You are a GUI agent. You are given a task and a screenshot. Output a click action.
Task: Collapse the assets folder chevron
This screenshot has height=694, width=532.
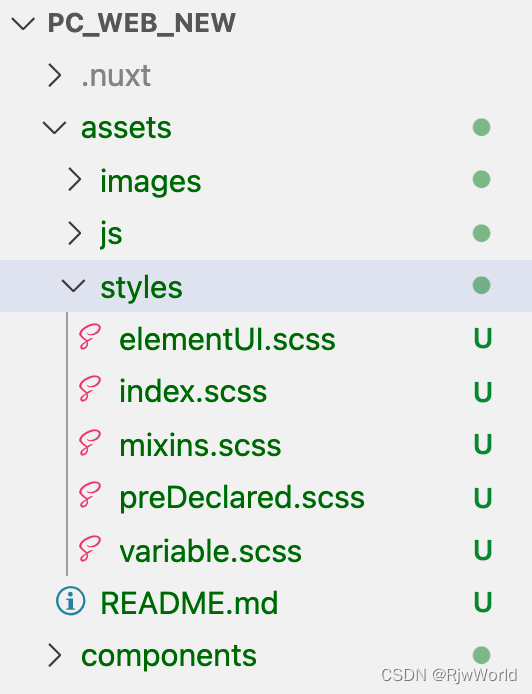coord(54,128)
